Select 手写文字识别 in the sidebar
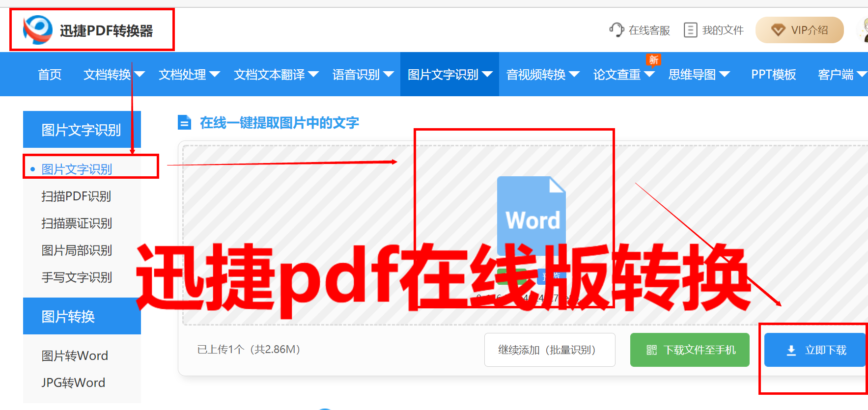This screenshot has height=410, width=868. (x=77, y=277)
